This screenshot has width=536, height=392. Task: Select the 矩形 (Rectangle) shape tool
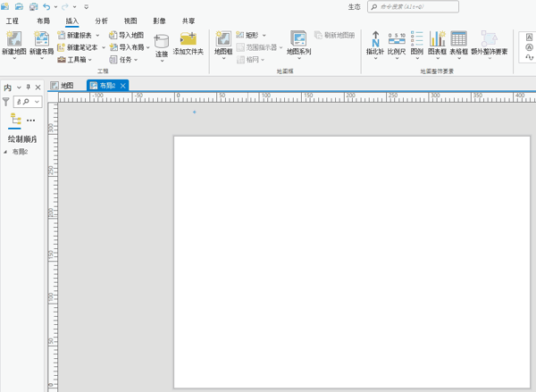pyautogui.click(x=247, y=35)
